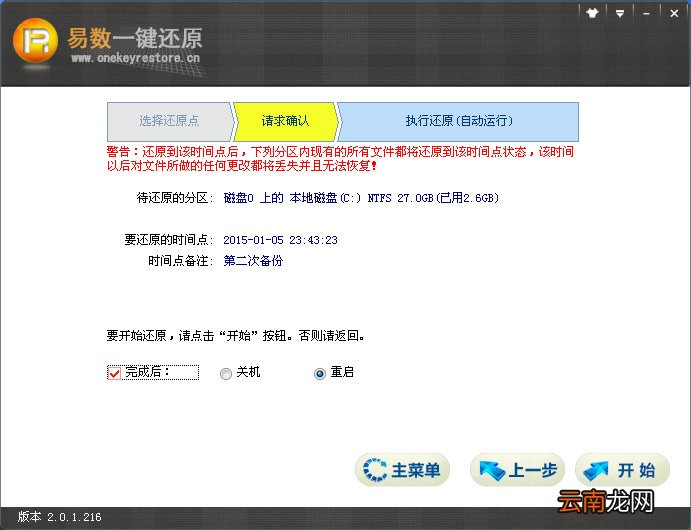Image resolution: width=691 pixels, height=530 pixels.
Task: Click the 主菜单 button
Action: (402, 470)
